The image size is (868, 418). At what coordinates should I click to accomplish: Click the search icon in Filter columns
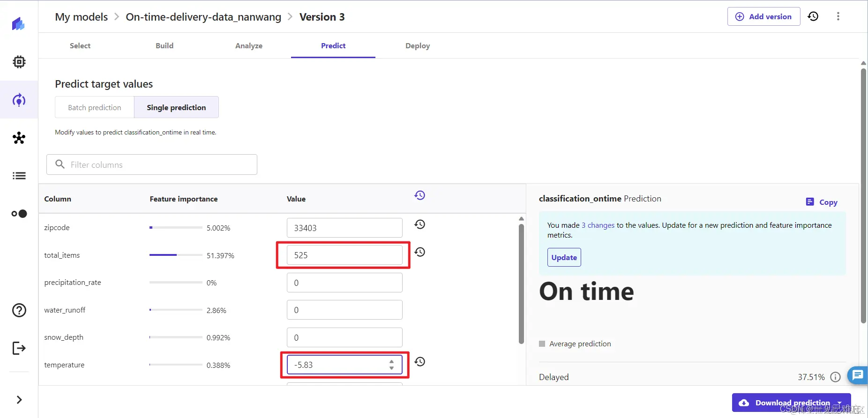click(x=60, y=164)
